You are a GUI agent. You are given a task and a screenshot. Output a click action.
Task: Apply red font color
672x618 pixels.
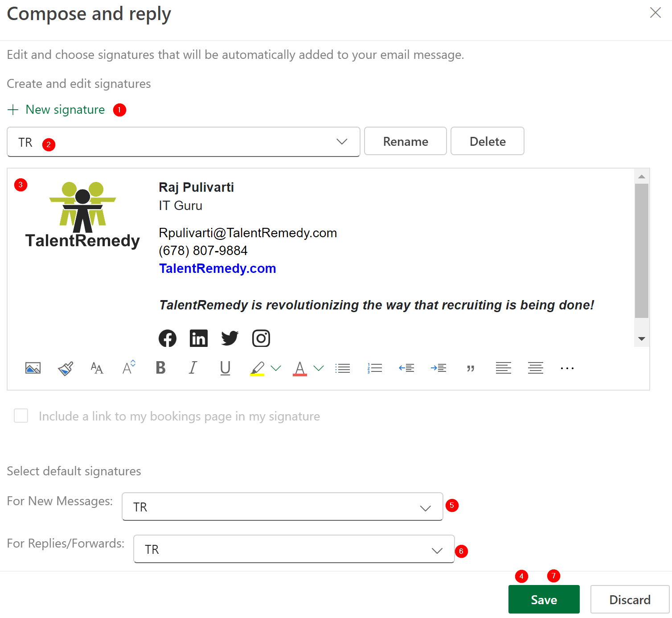[x=300, y=369]
